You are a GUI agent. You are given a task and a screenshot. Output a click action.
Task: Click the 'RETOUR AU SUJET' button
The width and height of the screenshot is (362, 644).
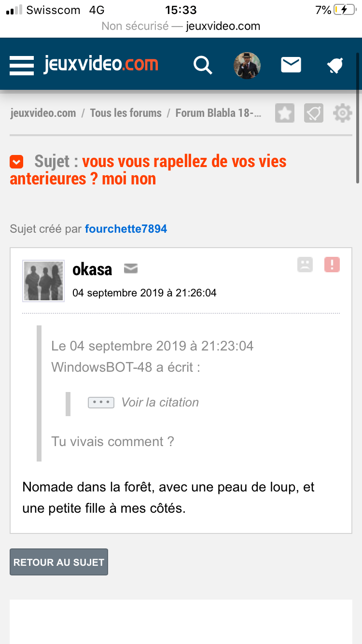[x=59, y=562]
